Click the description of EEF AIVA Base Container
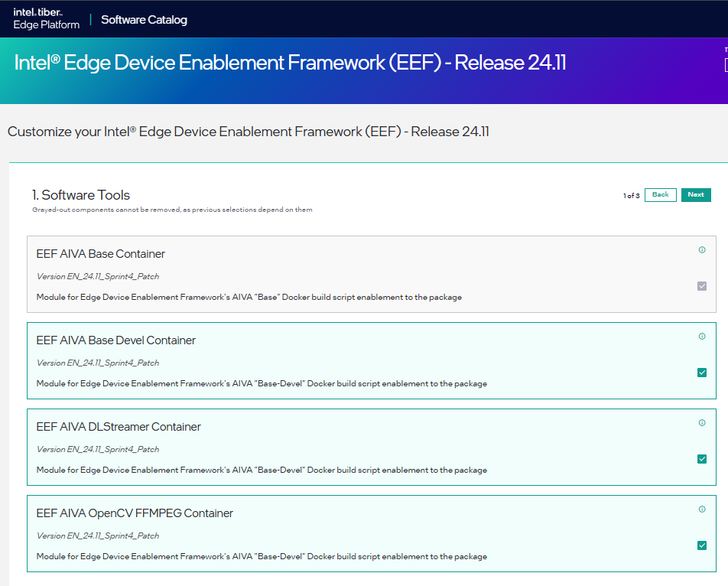This screenshot has width=728, height=586. click(x=249, y=297)
